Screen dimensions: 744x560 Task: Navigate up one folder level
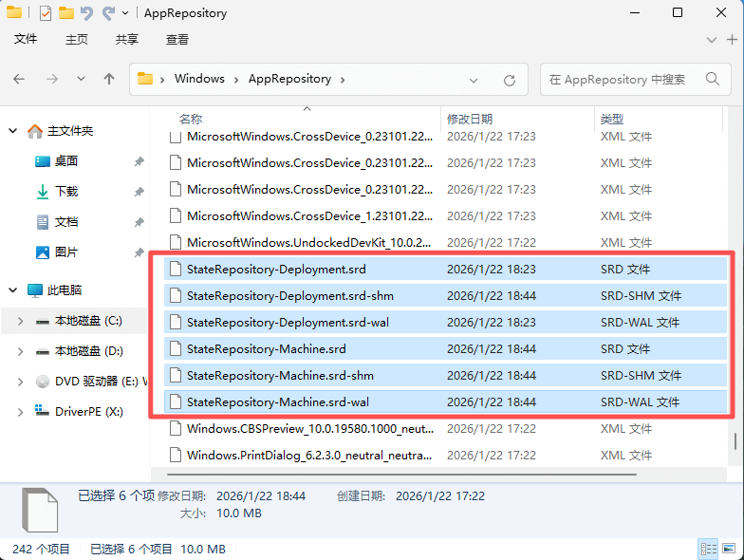(109, 80)
